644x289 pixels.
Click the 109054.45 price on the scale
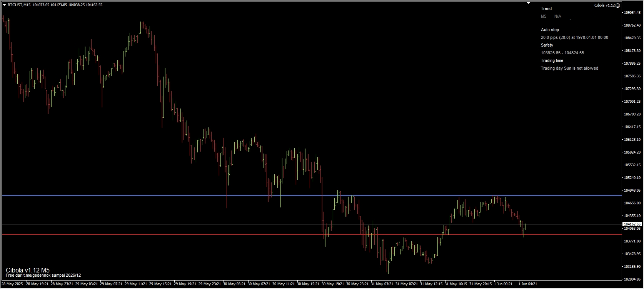click(x=632, y=13)
